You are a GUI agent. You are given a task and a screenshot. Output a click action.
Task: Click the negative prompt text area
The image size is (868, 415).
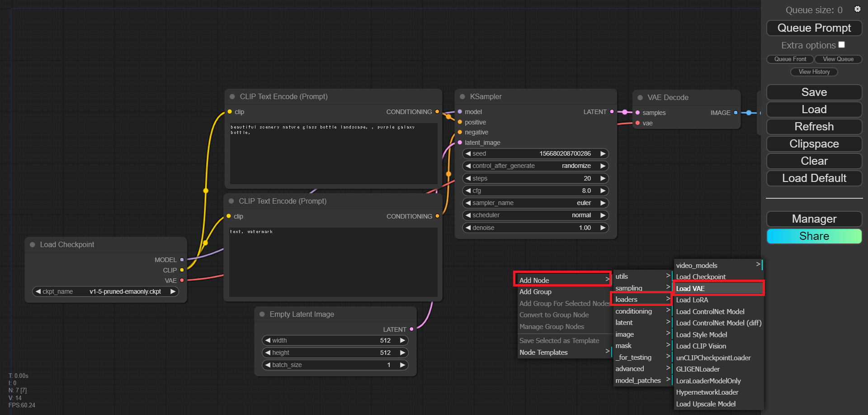click(x=333, y=262)
